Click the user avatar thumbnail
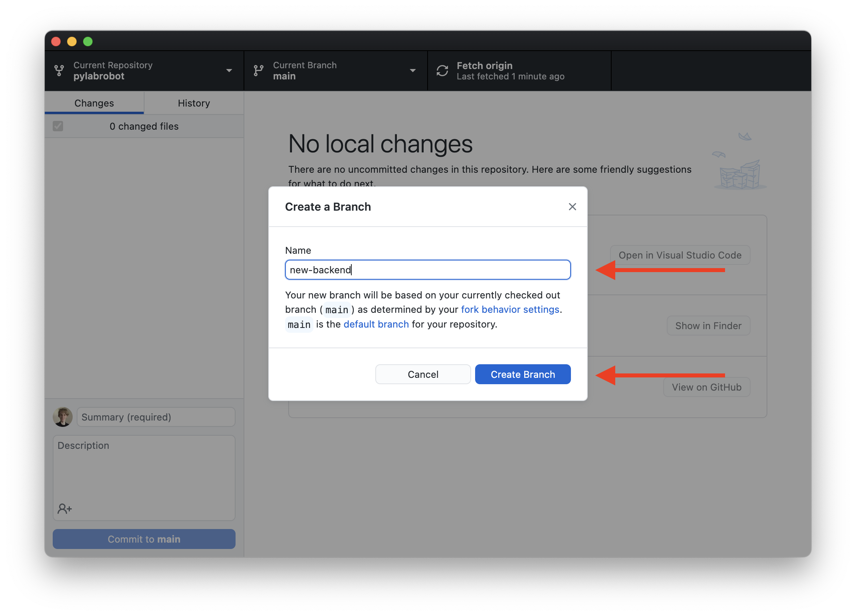856x616 pixels. [63, 417]
